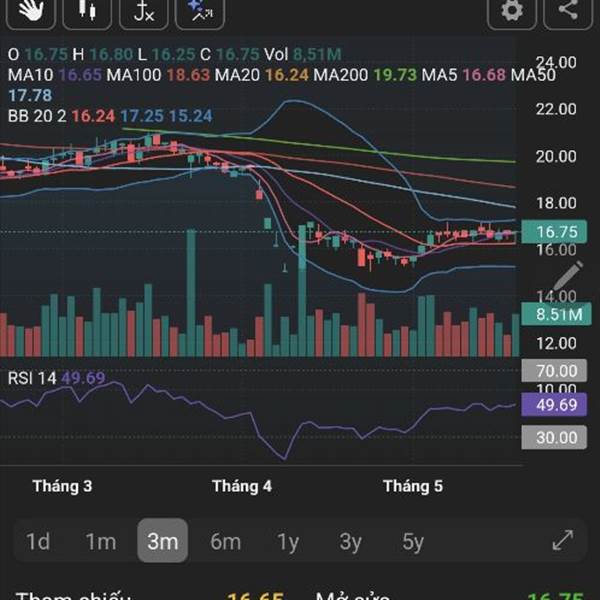Tap the MA200 19.73 indicator legend
Viewport: 600px width, 600px height.
pyautogui.click(x=365, y=75)
